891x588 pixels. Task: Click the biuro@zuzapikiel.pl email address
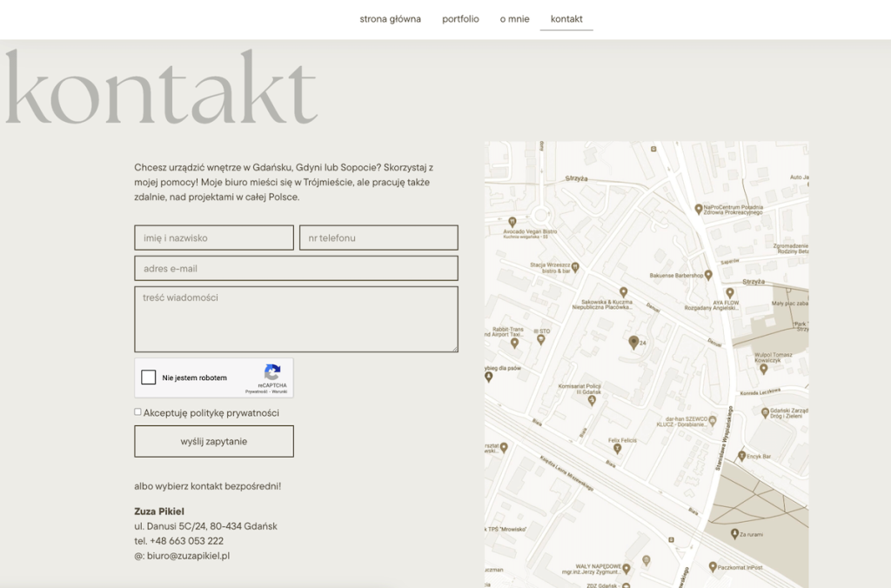click(188, 556)
